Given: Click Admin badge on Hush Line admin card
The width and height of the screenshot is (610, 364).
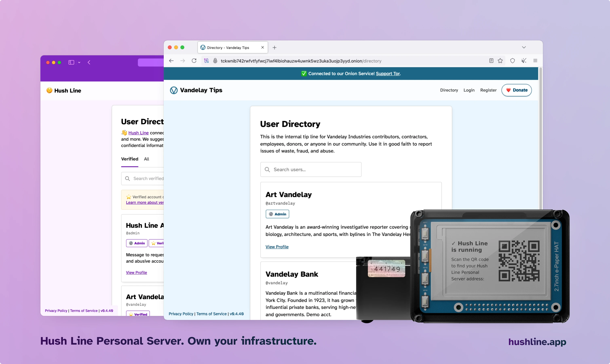Looking at the screenshot, I should point(137,243).
